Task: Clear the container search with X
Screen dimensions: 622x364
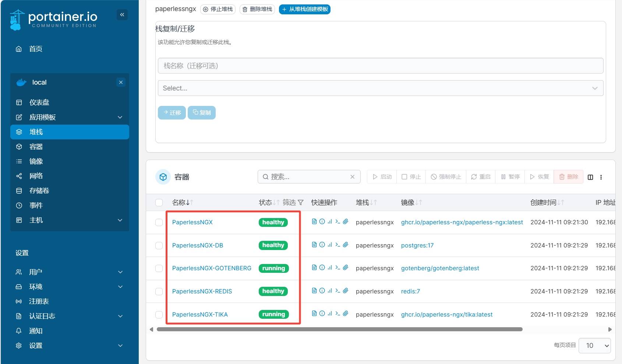Action: (353, 177)
